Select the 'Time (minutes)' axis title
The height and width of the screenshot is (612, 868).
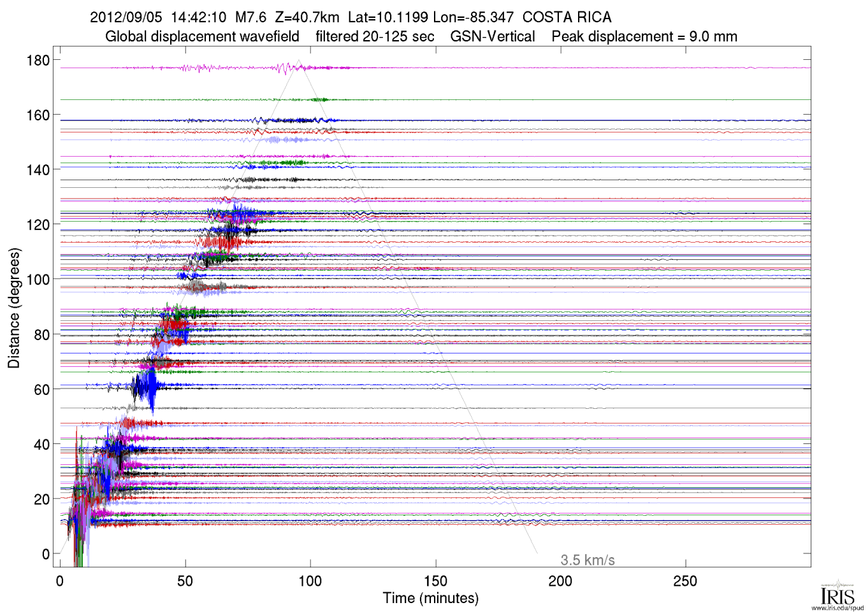click(430, 598)
